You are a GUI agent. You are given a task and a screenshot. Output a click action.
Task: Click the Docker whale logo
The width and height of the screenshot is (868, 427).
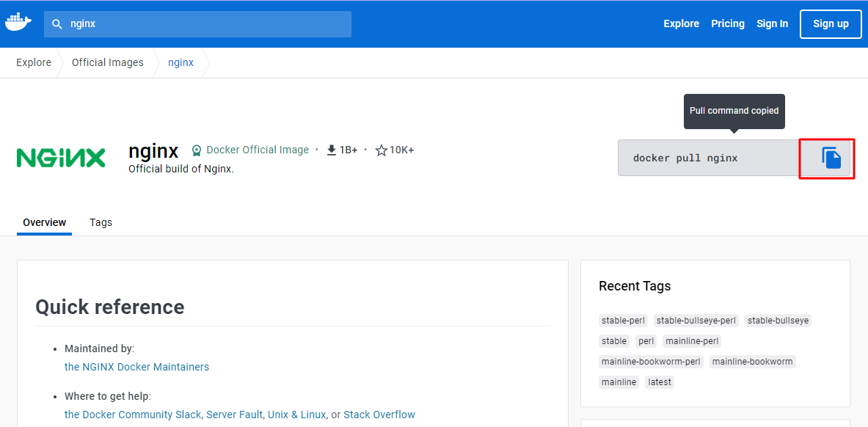click(x=18, y=23)
